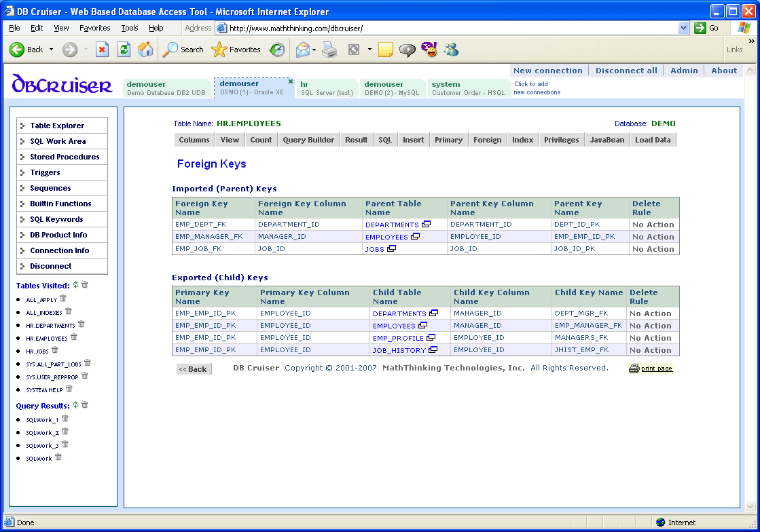760x532 pixels.
Task: Open the Mail toolbar dropdown arrow
Action: (314, 50)
